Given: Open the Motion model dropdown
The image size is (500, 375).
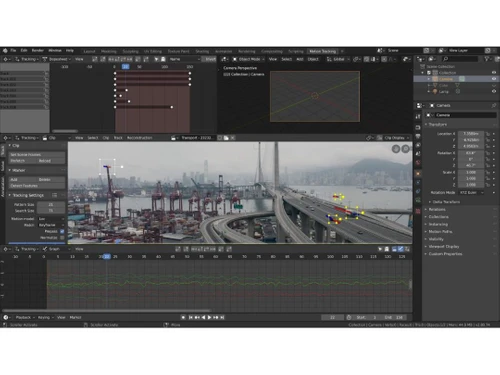Looking at the screenshot, I should (x=51, y=219).
